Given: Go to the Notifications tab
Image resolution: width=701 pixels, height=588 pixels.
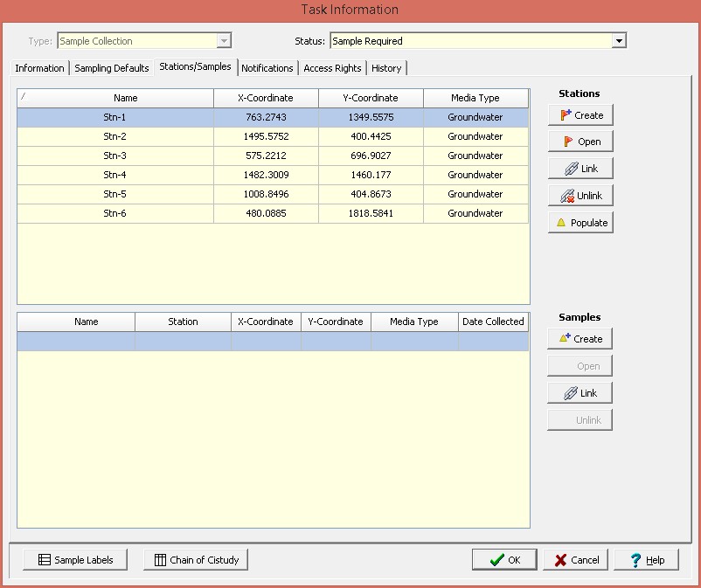Looking at the screenshot, I should click(x=267, y=68).
